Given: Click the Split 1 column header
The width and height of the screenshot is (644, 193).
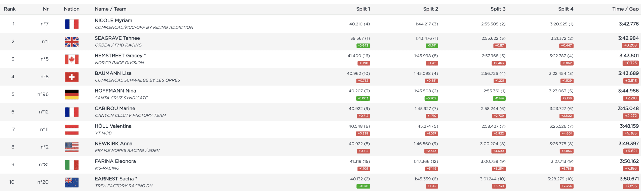Looking at the screenshot, I should point(363,9).
